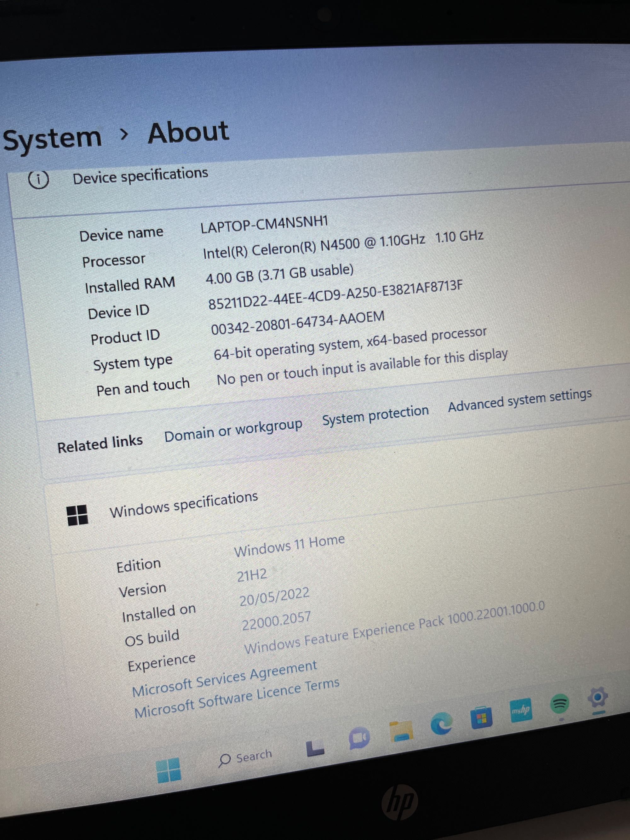Click the Device name label
The image size is (630, 840).
(x=122, y=234)
